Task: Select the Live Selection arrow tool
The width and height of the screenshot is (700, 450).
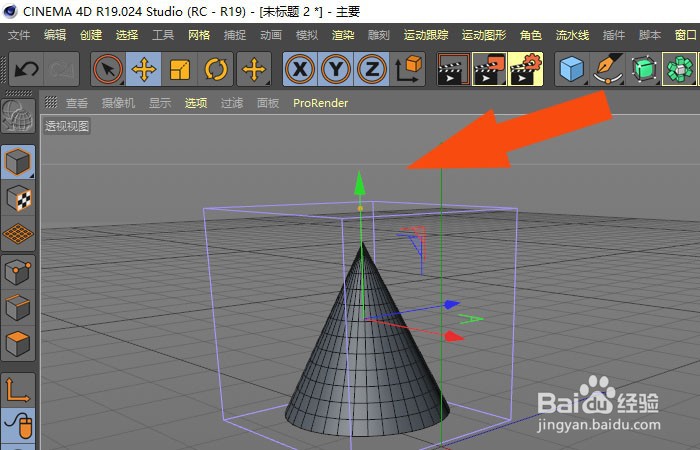Action: pyautogui.click(x=108, y=69)
